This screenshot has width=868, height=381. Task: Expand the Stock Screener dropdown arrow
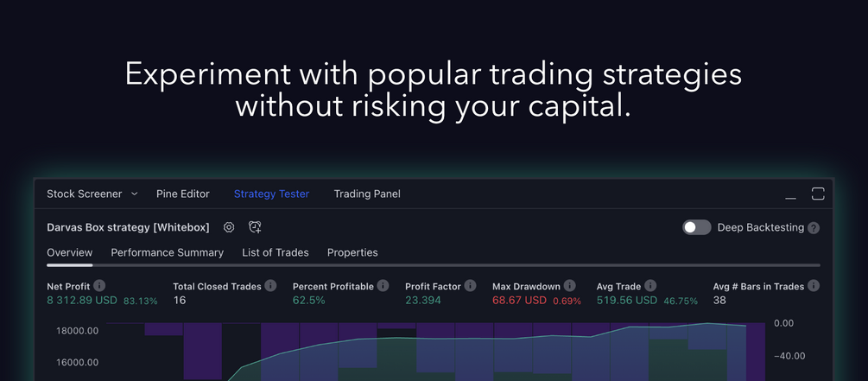(x=135, y=194)
